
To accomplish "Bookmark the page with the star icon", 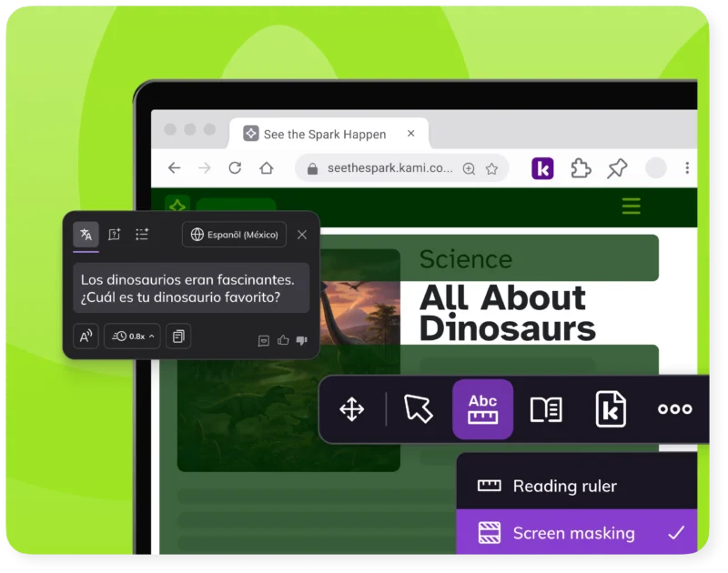I will click(x=491, y=168).
